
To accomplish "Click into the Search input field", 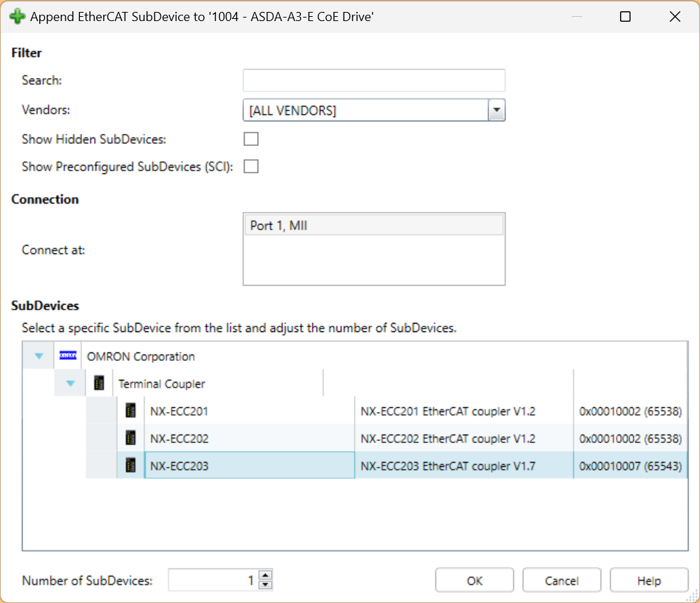I will 374,81.
